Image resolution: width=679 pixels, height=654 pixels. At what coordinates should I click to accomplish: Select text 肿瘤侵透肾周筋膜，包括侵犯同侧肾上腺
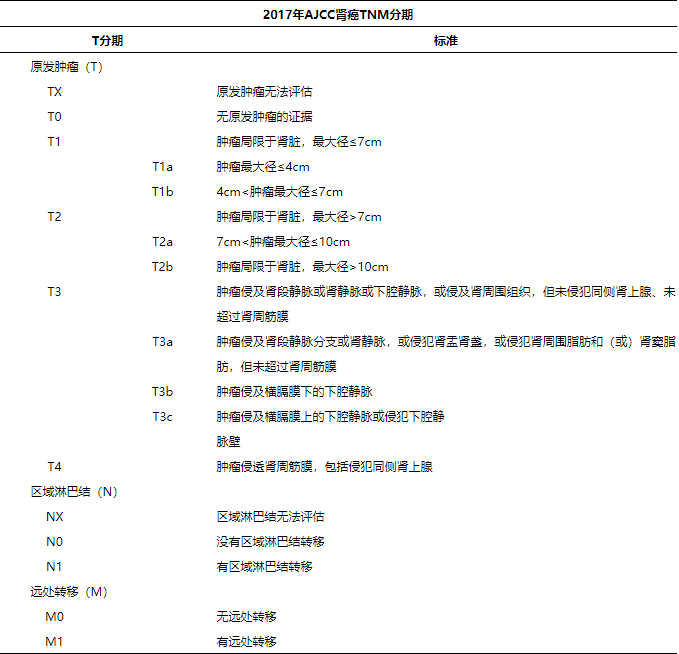pos(324,467)
